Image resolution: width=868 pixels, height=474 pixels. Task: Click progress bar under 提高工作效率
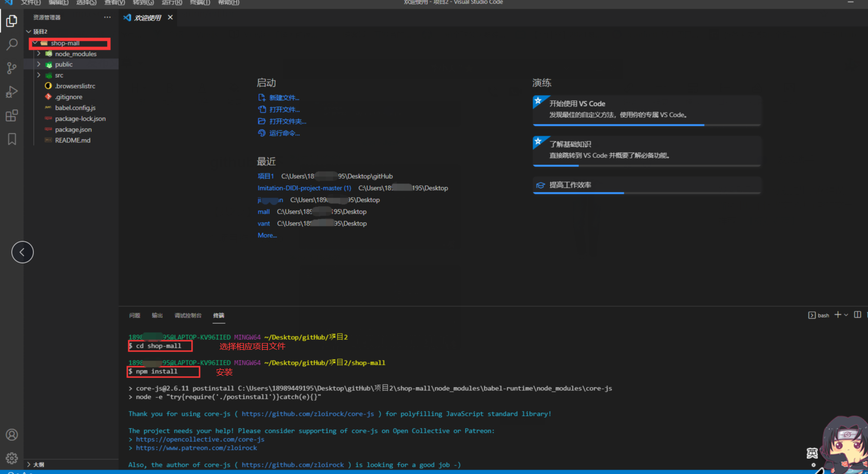[x=647, y=193]
